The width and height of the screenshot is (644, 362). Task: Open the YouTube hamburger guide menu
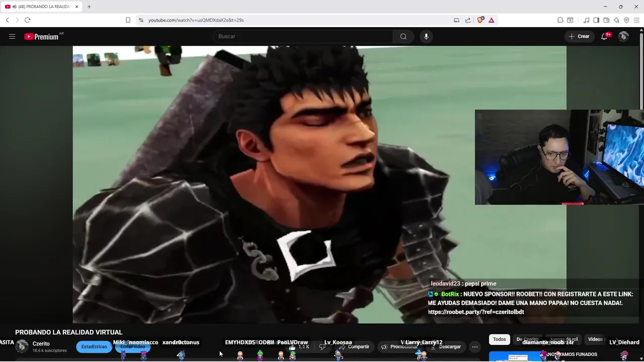[12, 36]
